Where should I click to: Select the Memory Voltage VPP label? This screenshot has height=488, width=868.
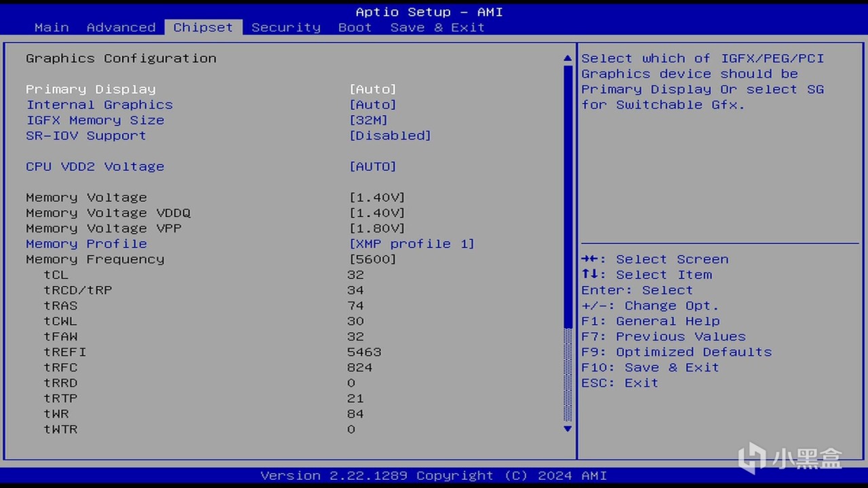104,228
